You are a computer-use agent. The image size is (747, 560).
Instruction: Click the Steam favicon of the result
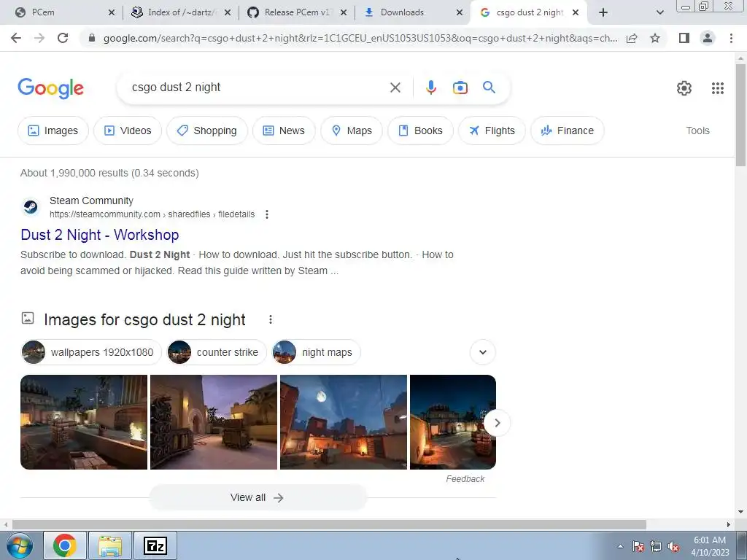(x=31, y=207)
